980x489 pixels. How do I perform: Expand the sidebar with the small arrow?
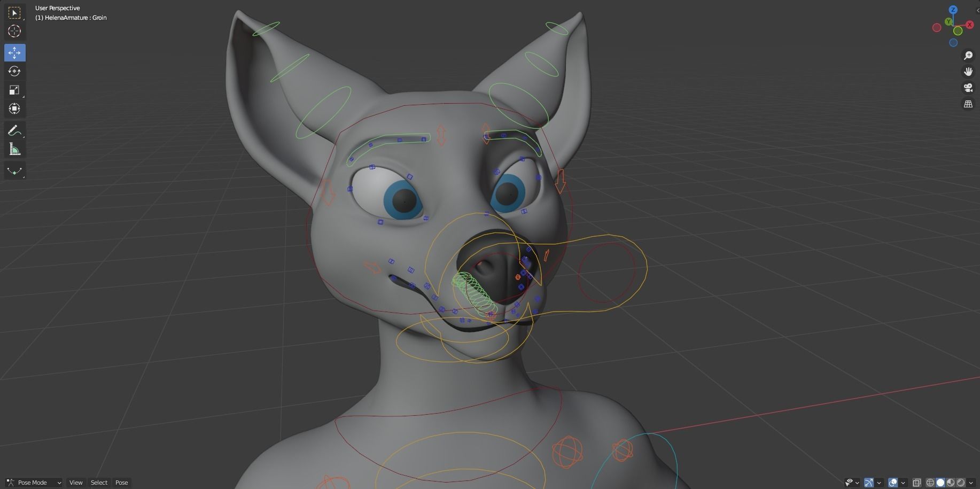point(977,10)
